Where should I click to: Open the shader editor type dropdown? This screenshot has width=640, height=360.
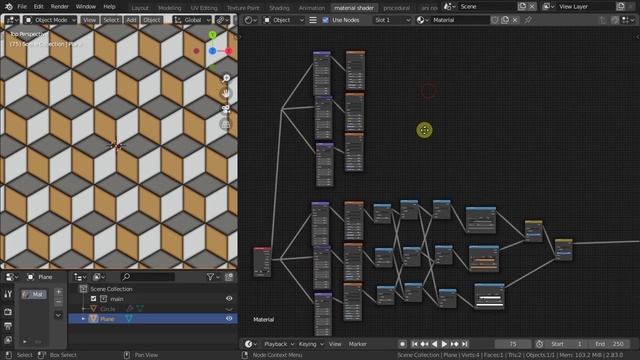251,20
